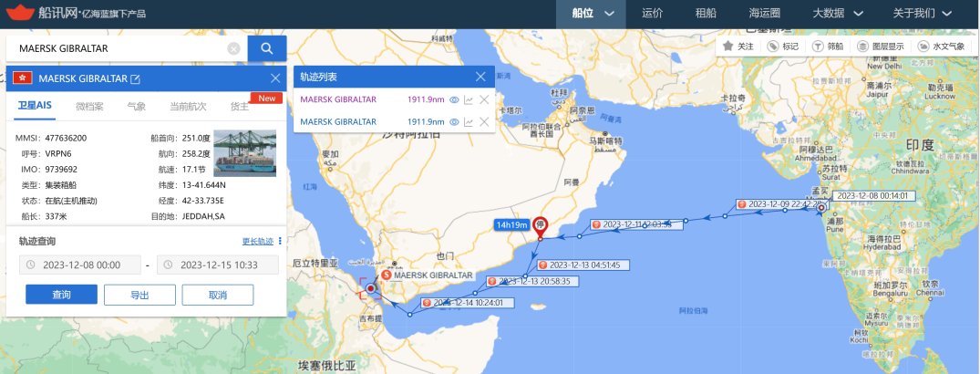This screenshot has height=374, width=980.
Task: Click the destination value JEDDAH,SA
Action: 203,216
